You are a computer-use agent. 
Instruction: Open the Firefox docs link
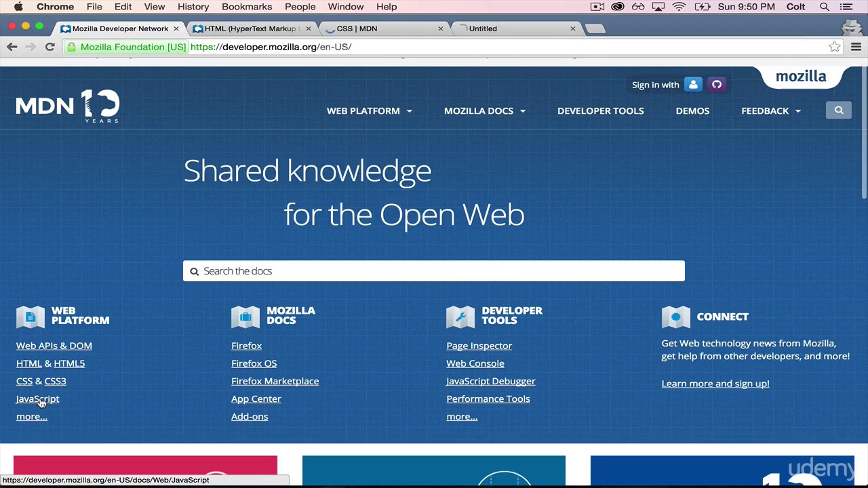tap(246, 346)
